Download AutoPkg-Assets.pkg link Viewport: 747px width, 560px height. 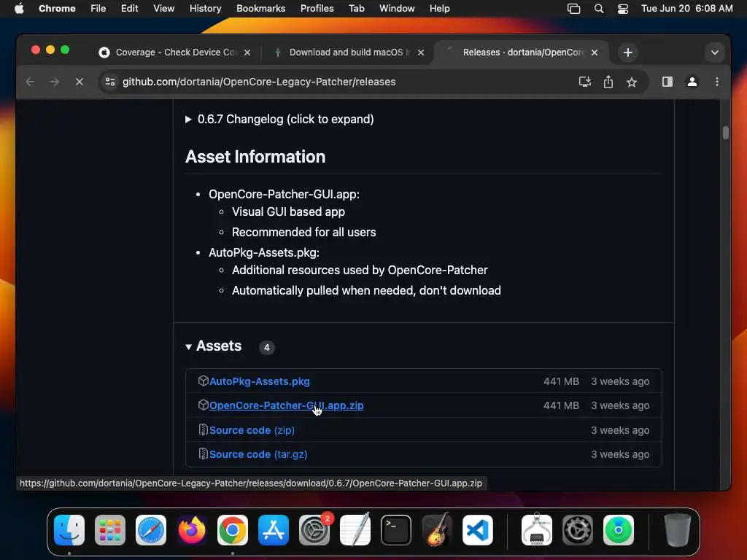259,381
